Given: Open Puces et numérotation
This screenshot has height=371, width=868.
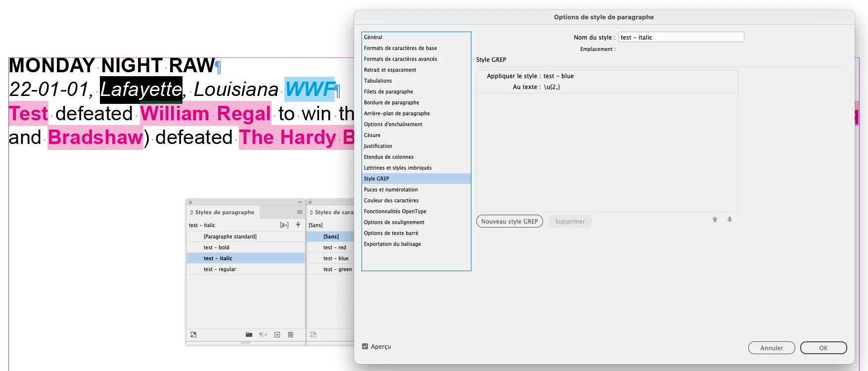Looking at the screenshot, I should click(x=416, y=189).
